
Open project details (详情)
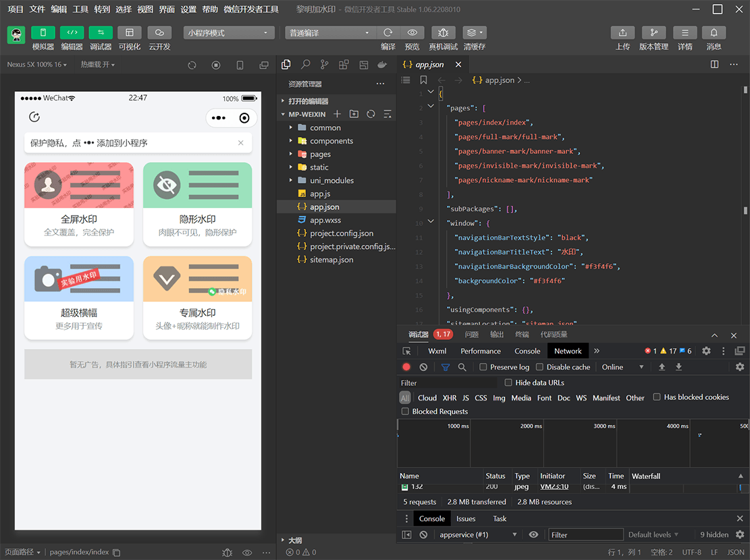point(685,32)
